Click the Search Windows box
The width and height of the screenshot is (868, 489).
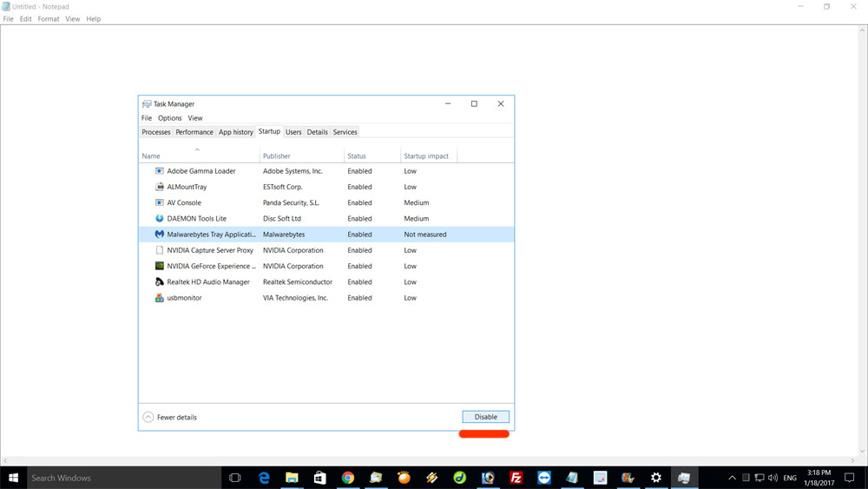(124, 478)
